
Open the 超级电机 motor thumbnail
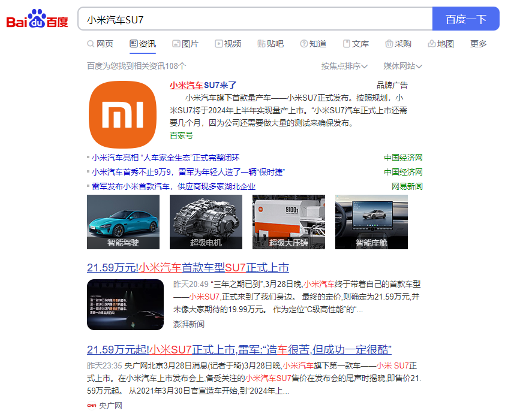206,222
